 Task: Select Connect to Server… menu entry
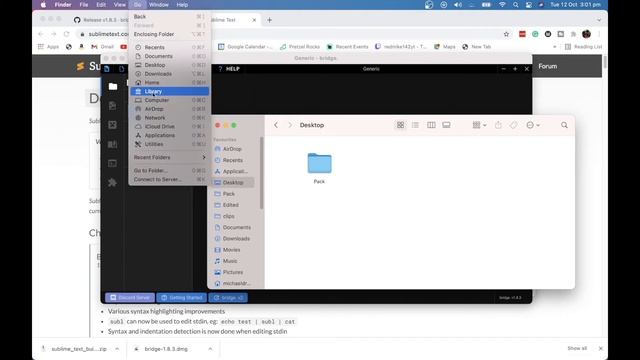coord(169,179)
